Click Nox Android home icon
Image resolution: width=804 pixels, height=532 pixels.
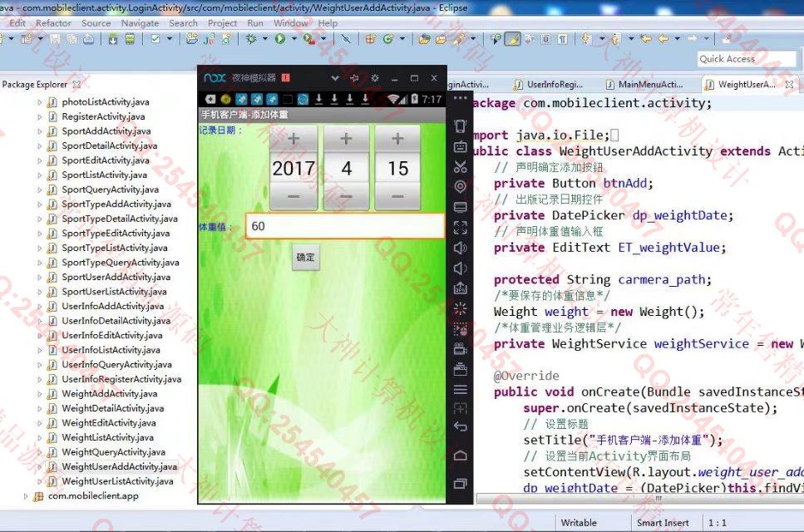coord(460,456)
